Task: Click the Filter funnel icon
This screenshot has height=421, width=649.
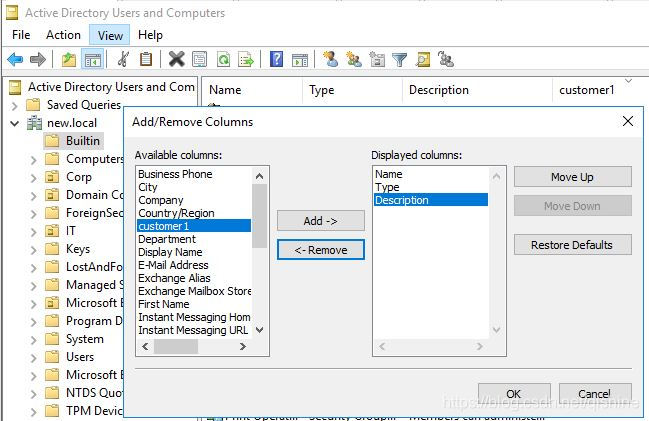Action: coord(399,60)
